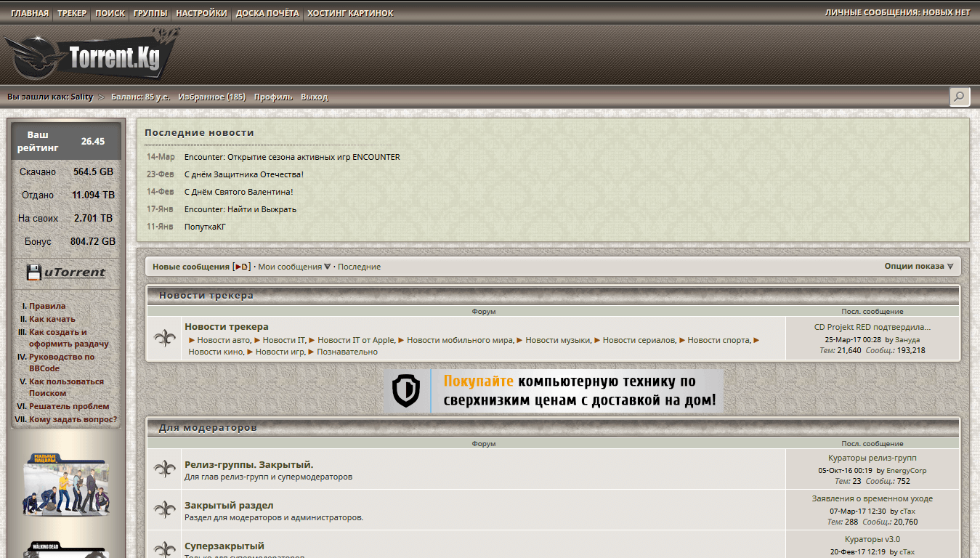Select ПОИСК in the navigation bar

[110, 13]
